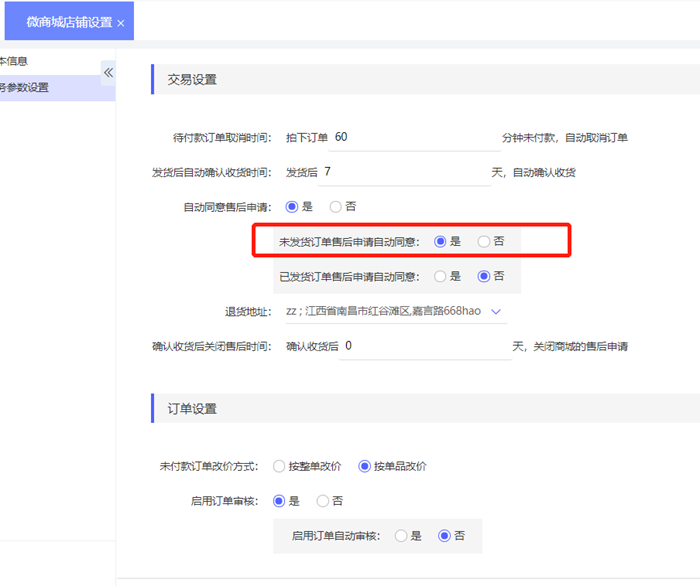Select the 务参数设置 sidebar item
The image size is (700, 586).
tap(25, 87)
